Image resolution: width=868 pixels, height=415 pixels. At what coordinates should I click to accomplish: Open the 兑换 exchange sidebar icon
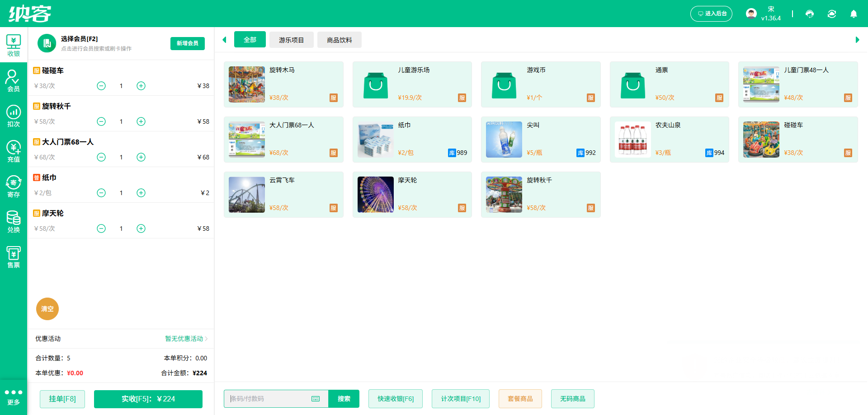click(x=14, y=222)
